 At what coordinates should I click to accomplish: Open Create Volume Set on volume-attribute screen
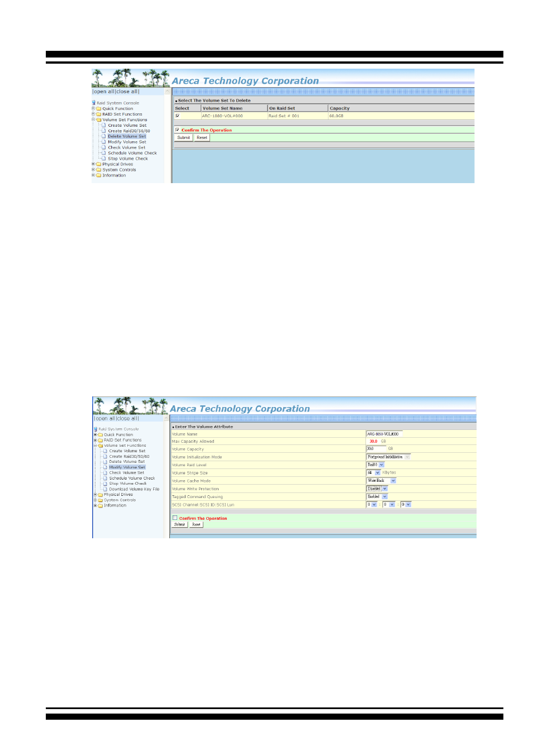tap(127, 451)
